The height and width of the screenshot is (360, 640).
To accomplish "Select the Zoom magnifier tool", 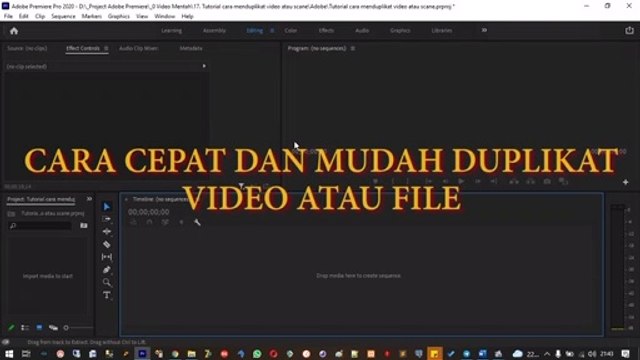I will [x=107, y=282].
